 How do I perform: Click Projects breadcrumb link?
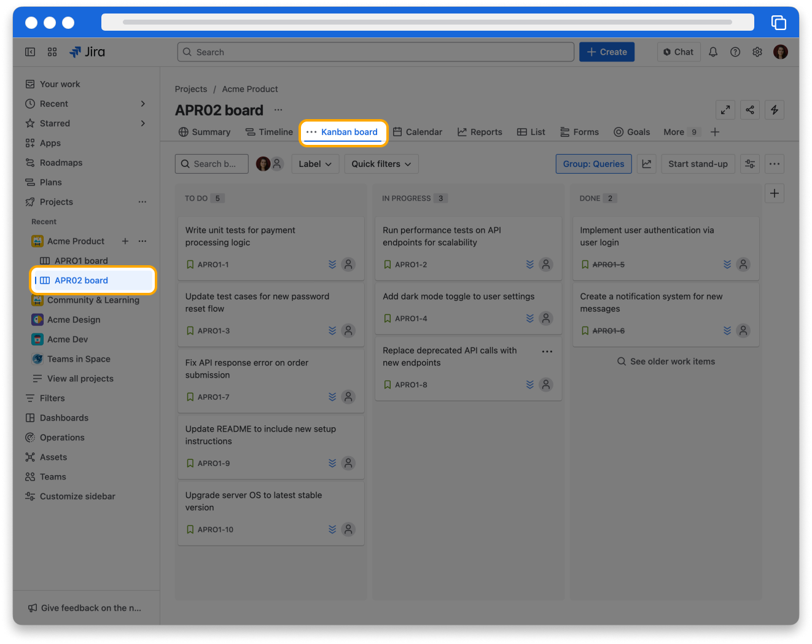191,89
